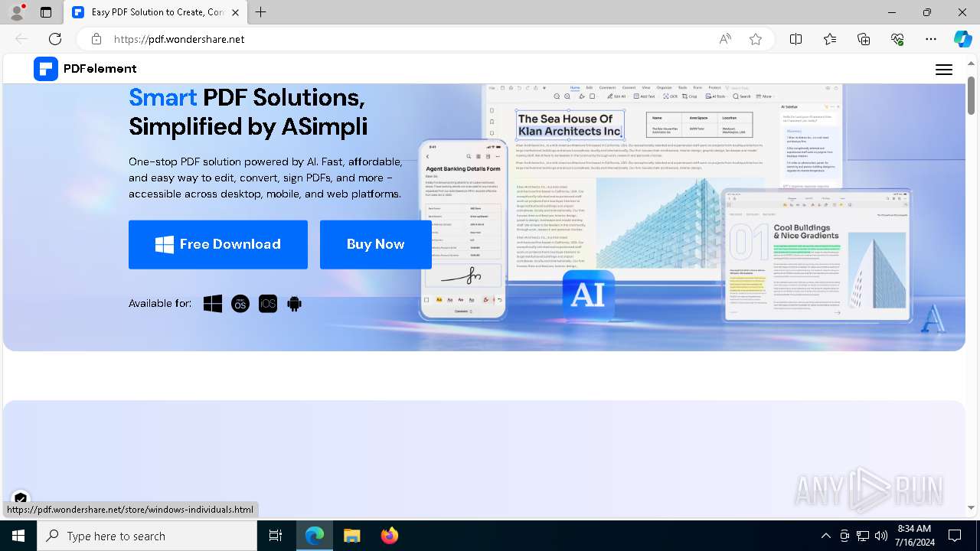Select the iOS platform icon
The height and width of the screenshot is (551, 980).
click(x=268, y=304)
